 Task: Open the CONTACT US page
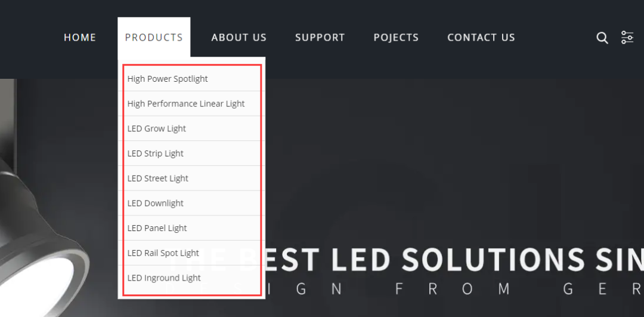pyautogui.click(x=481, y=38)
